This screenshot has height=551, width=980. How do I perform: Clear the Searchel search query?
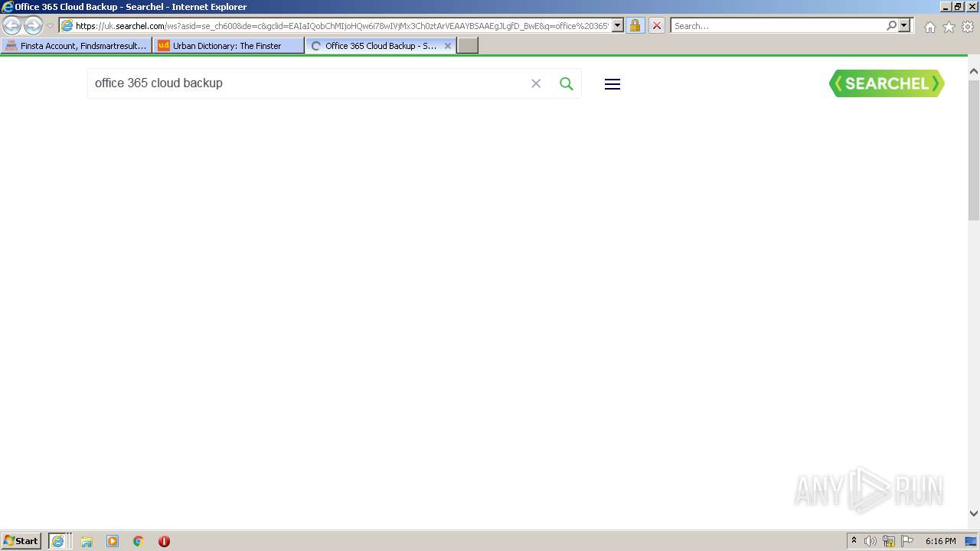click(536, 83)
